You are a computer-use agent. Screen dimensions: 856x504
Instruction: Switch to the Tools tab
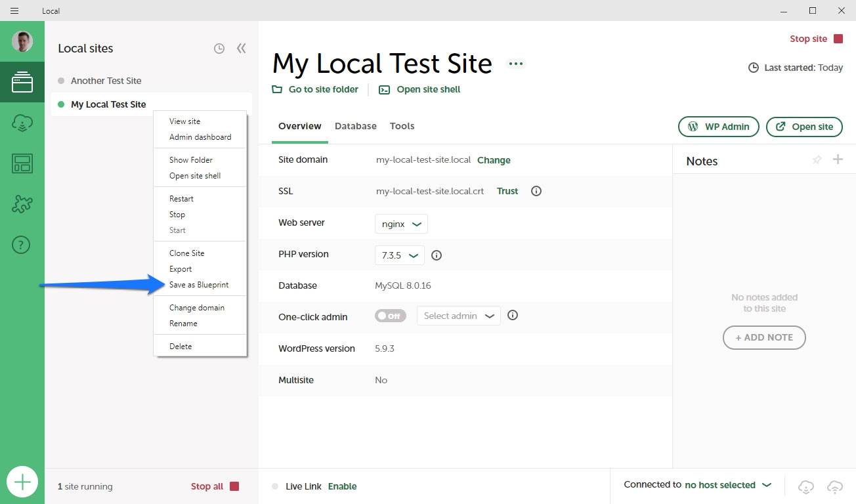(402, 126)
